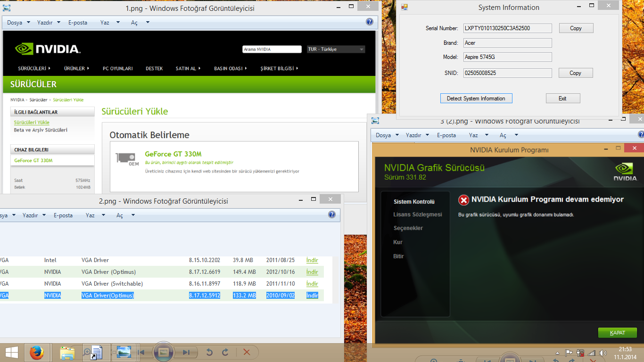Click the SNID text field
Screen dimensions: 644x362
507,73
